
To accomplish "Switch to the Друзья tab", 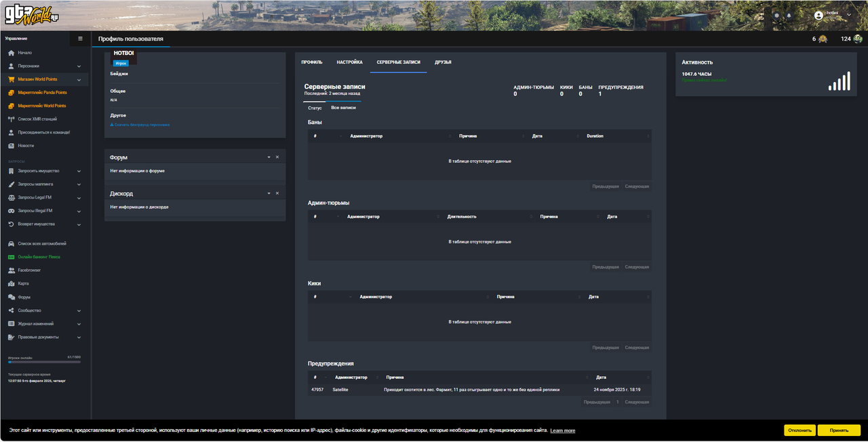I will pos(443,62).
